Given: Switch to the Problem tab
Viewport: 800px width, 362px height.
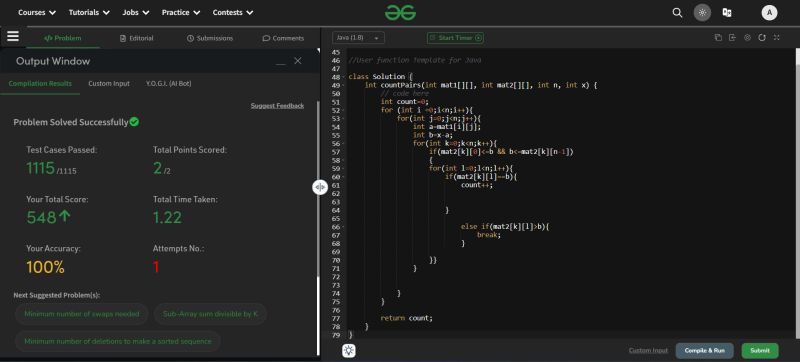Looking at the screenshot, I should 63,38.
